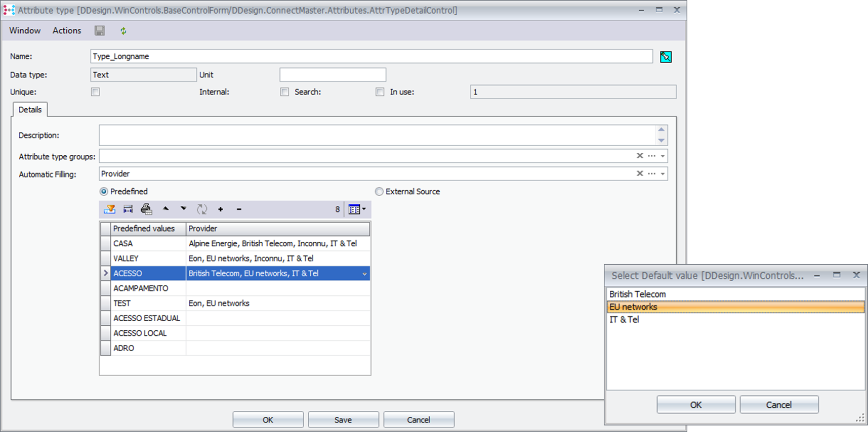Click into the Unit input field
The height and width of the screenshot is (432, 868).
click(333, 75)
